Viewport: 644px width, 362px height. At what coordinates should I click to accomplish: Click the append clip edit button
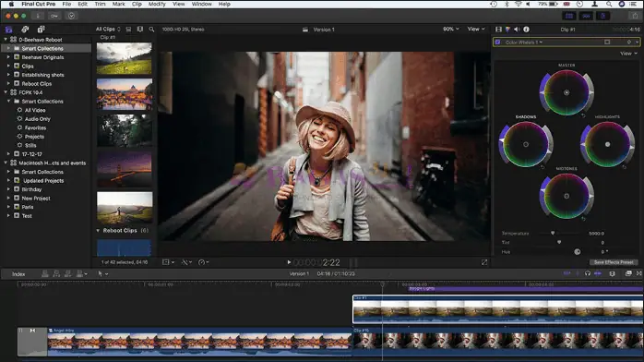click(x=68, y=273)
